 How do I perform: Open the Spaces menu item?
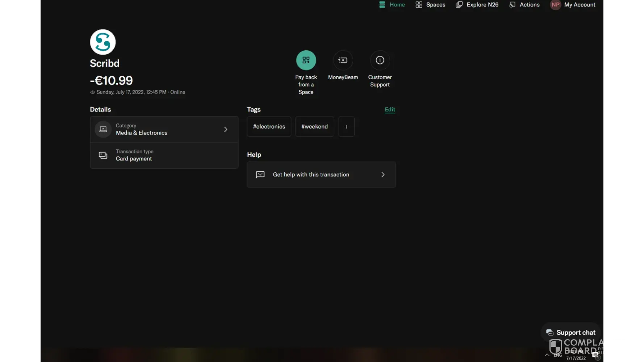pyautogui.click(x=430, y=5)
